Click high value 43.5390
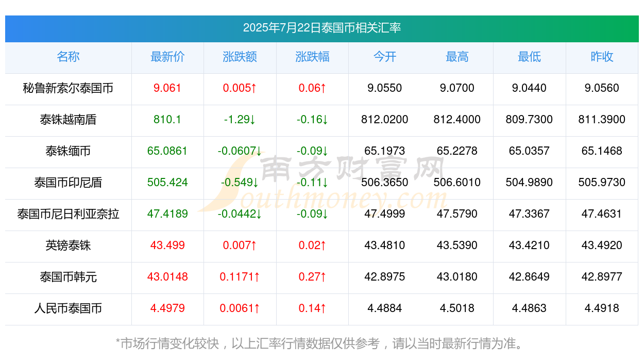Screen dimensions: 644x360 457,246
